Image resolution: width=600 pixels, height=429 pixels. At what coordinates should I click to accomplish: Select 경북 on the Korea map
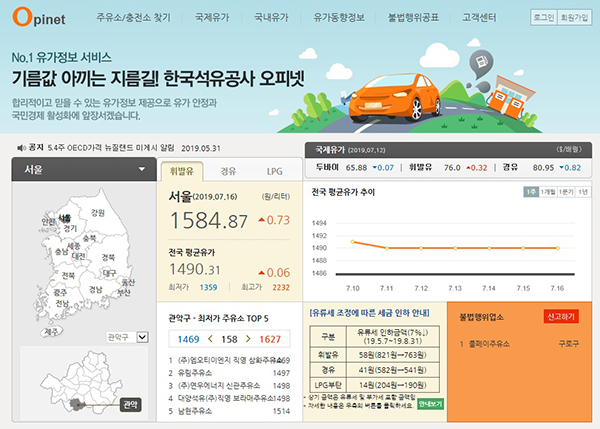(108, 257)
